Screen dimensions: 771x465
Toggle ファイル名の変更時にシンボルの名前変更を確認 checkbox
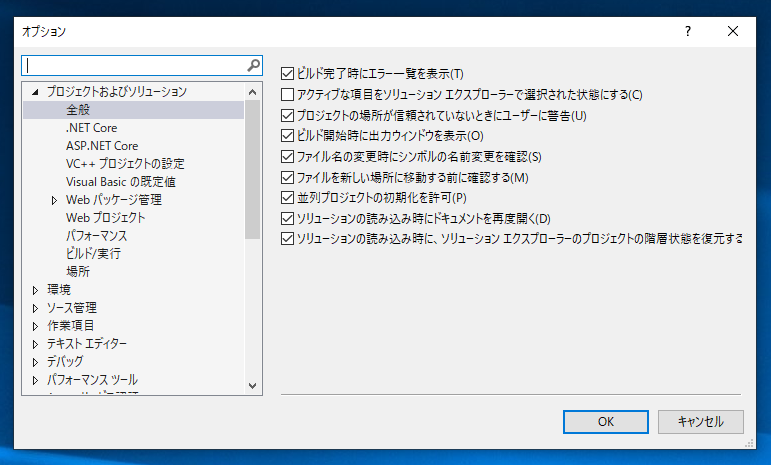287,157
